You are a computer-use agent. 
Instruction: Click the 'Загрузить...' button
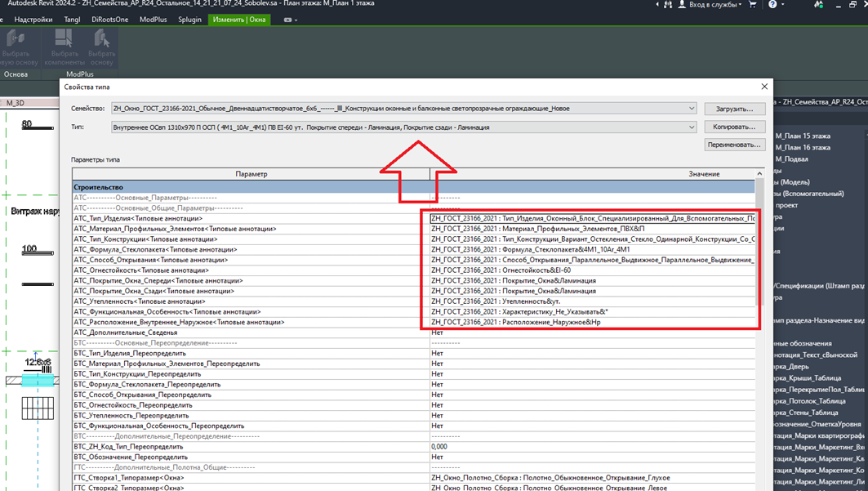click(735, 109)
